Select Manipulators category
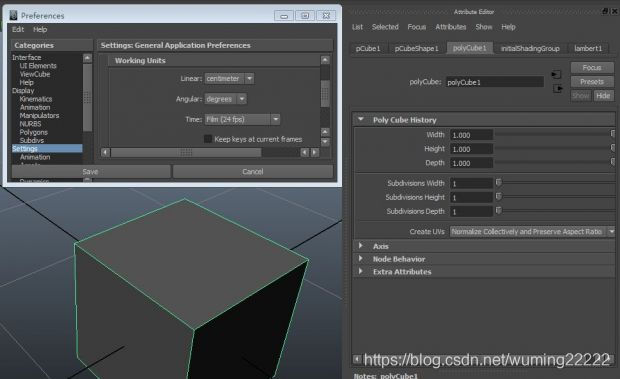 pos(39,115)
